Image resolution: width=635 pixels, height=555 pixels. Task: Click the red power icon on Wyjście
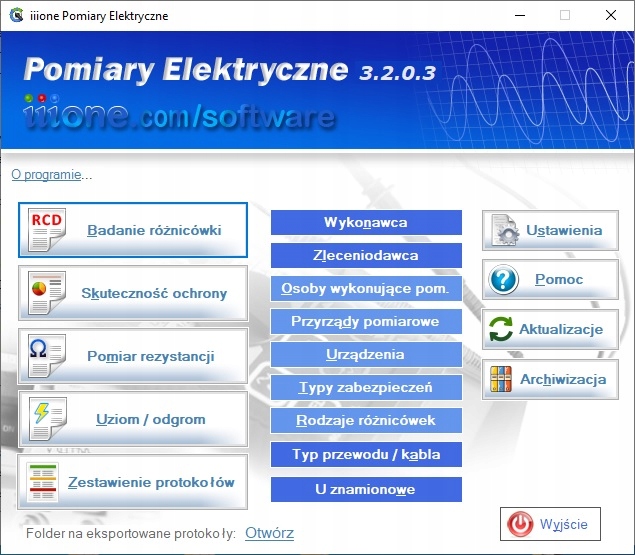[520, 523]
